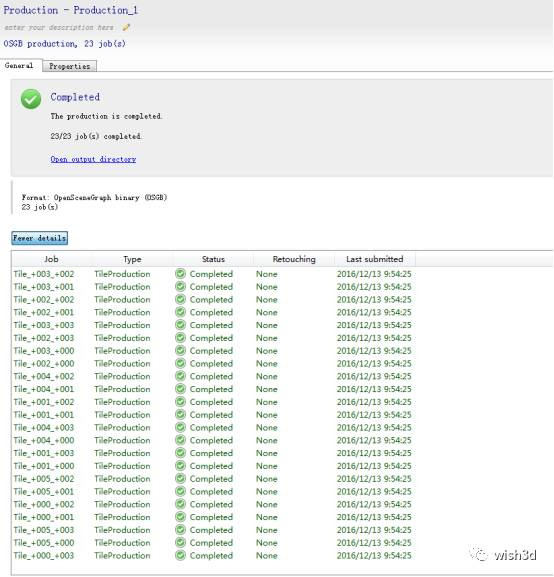Click status icon for Tile_+002_+001 row
554x577 pixels.
[x=180, y=312]
